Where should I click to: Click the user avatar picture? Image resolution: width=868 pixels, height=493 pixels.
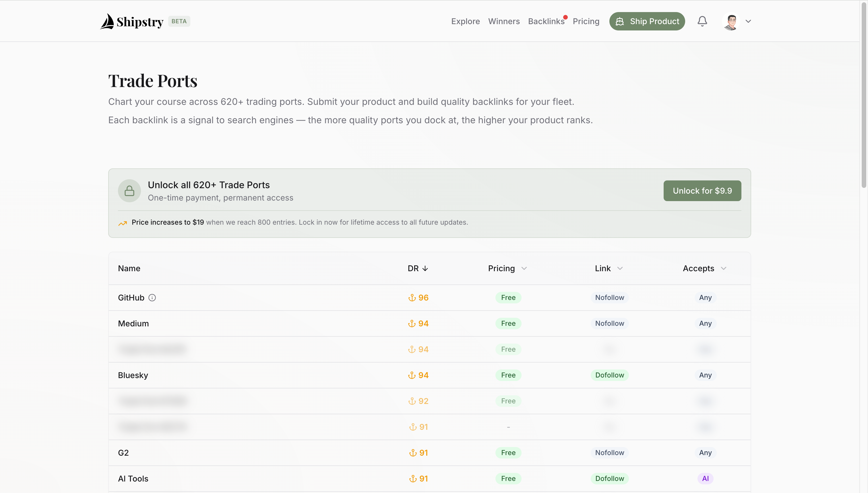click(731, 21)
